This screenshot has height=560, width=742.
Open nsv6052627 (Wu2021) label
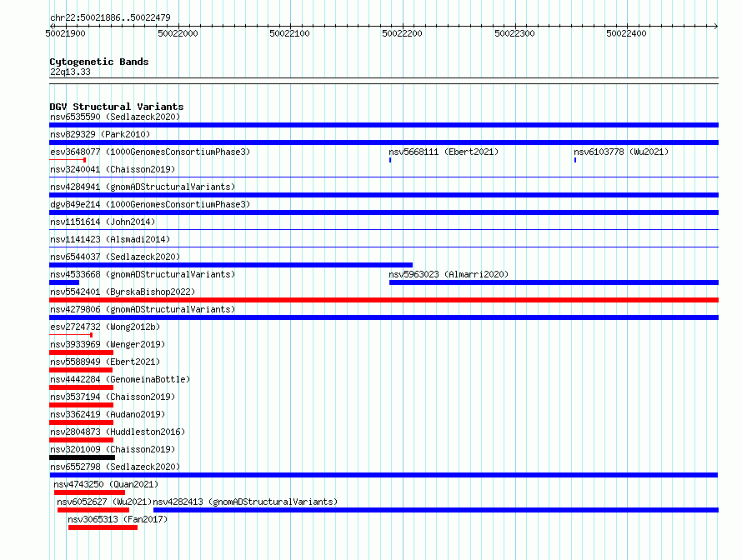(104, 502)
